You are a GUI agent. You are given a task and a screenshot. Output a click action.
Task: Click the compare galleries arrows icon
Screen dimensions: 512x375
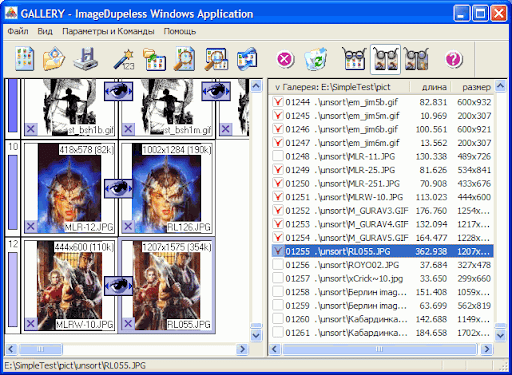[x=247, y=59]
